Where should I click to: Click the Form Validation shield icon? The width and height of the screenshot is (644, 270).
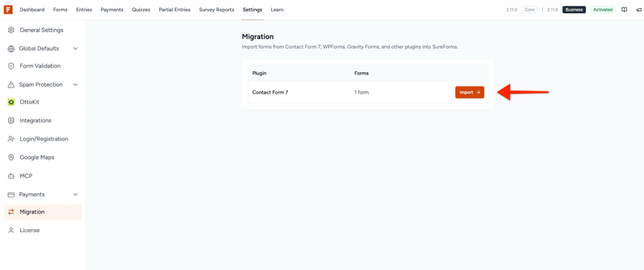pyautogui.click(x=11, y=65)
